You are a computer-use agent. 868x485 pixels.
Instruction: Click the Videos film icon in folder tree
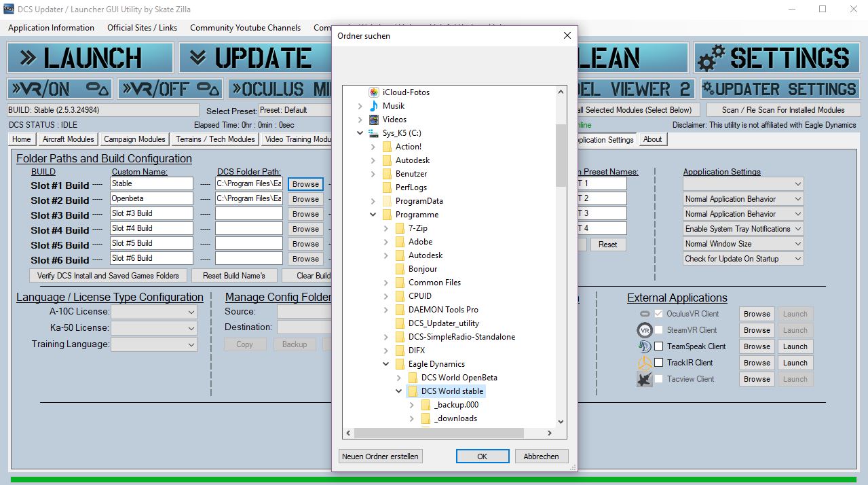click(x=373, y=120)
